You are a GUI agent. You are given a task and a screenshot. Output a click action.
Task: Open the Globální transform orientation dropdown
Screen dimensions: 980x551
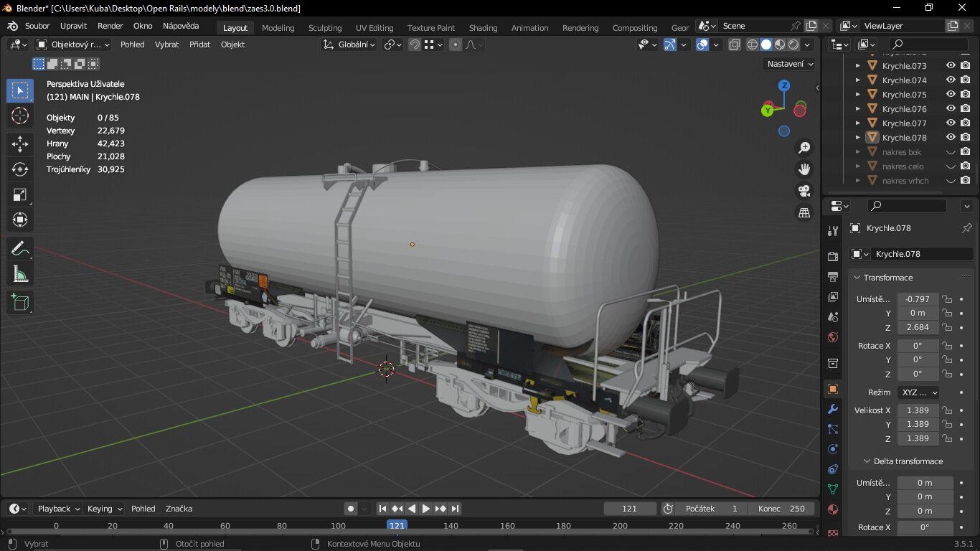[x=349, y=44]
